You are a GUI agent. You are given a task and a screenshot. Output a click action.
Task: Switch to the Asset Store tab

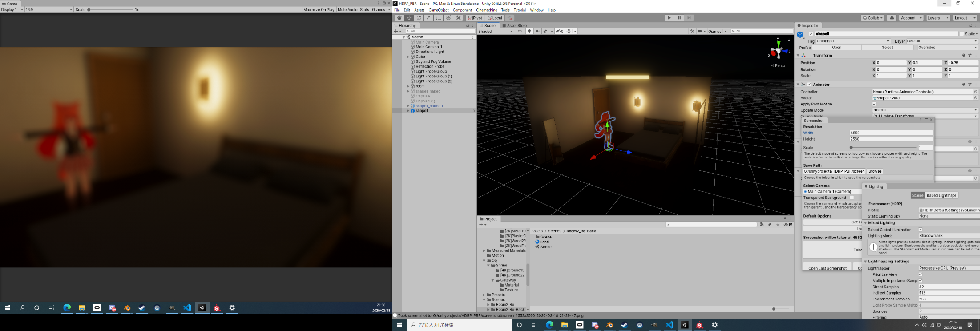click(516, 25)
